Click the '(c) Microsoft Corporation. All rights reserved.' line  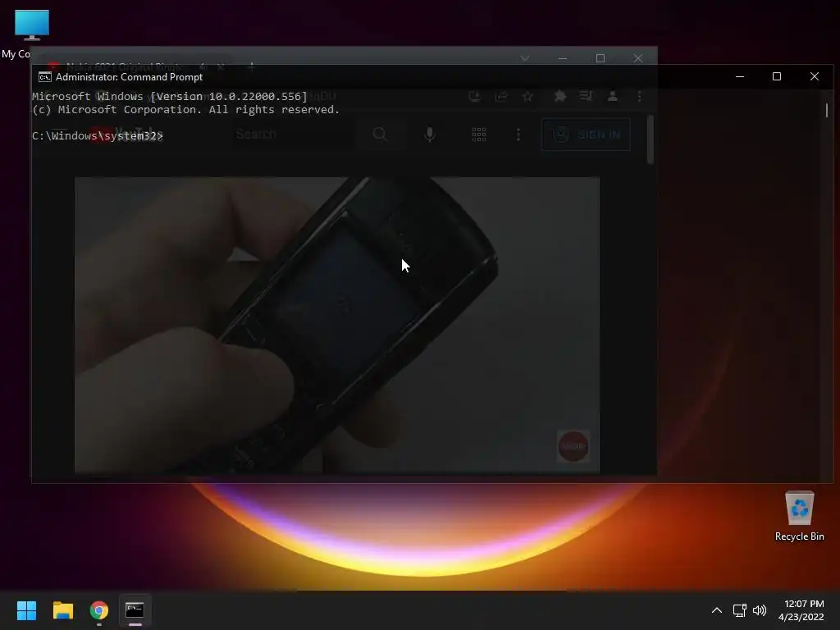[x=186, y=110]
